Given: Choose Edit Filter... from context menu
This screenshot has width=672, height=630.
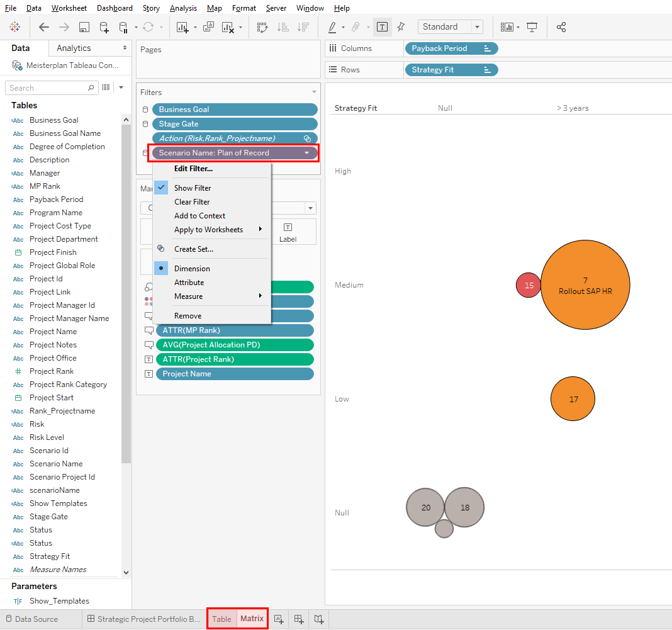Looking at the screenshot, I should pos(193,169).
